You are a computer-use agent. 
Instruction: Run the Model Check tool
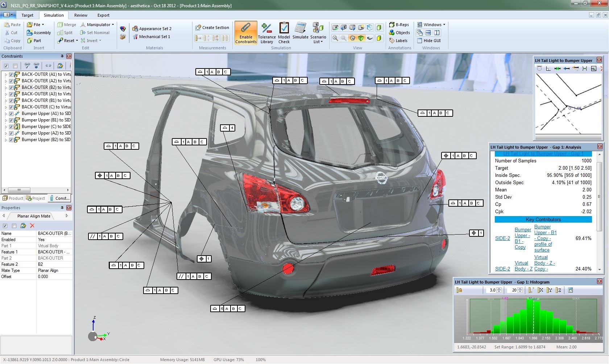point(284,33)
